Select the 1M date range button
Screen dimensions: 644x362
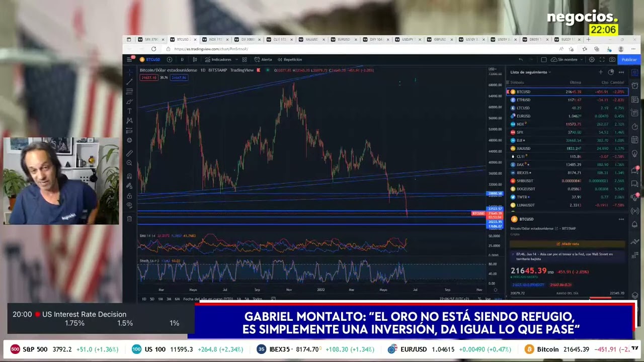point(160,299)
